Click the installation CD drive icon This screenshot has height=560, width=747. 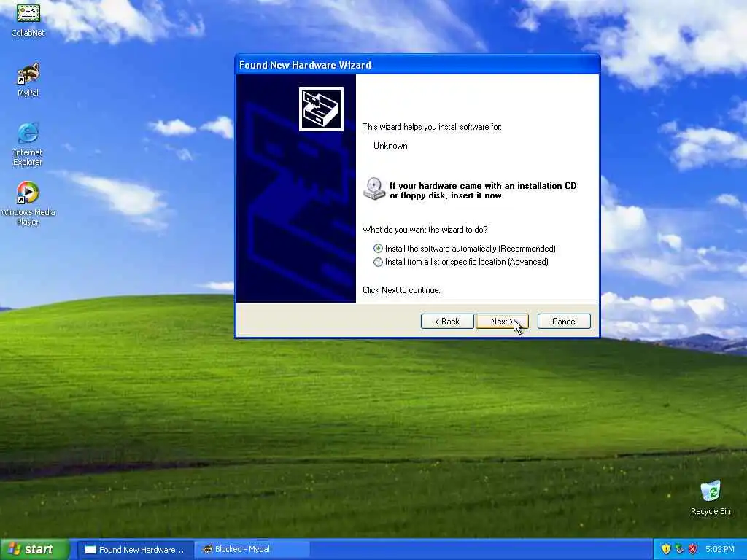(x=374, y=189)
